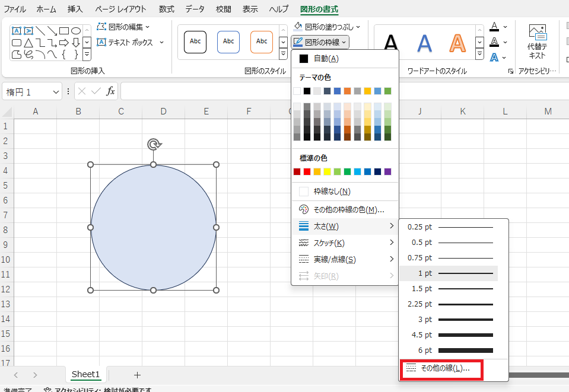Expand the WordArt styles gallery more button
The width and height of the screenshot is (569, 392).
point(480,53)
